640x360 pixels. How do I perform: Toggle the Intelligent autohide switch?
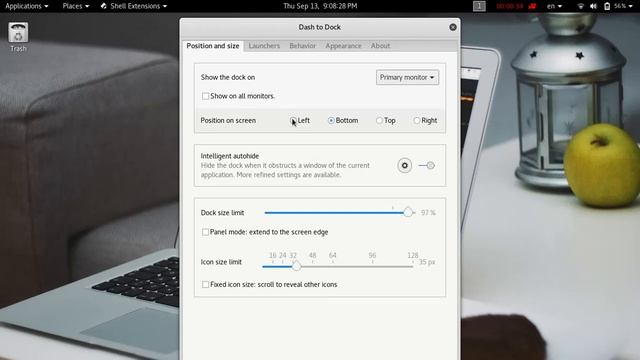coord(427,165)
